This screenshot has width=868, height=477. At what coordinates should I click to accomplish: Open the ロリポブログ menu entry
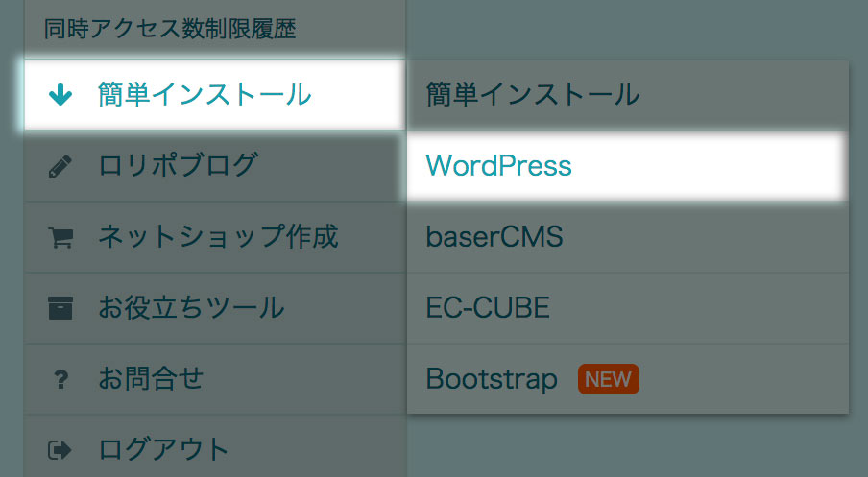pos(178,165)
